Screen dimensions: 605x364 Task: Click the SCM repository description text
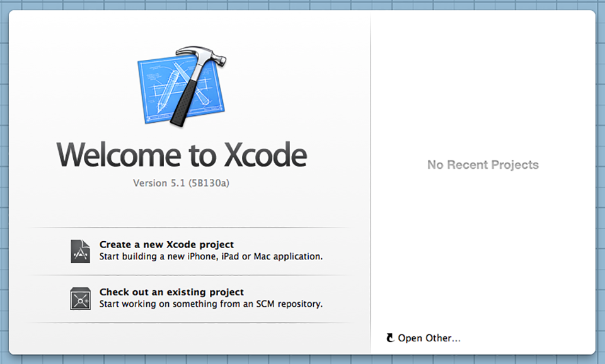210,304
